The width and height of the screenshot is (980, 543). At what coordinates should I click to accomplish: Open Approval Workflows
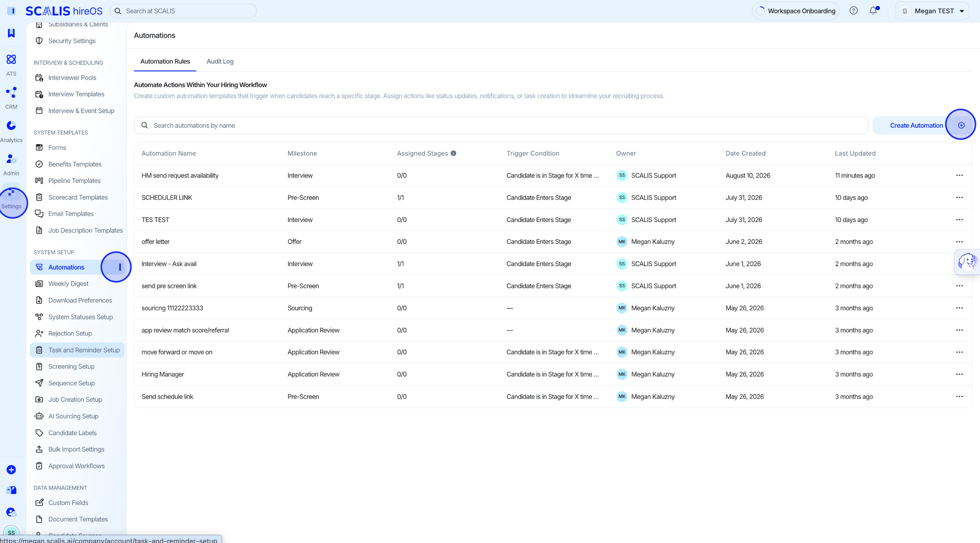pyautogui.click(x=76, y=466)
